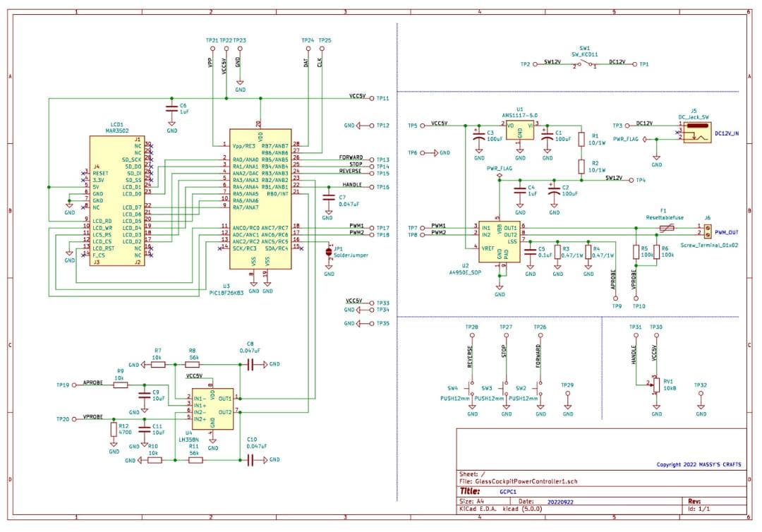Select test point TP11 on the VCC5V net
This screenshot has height=532, width=762.
(371, 99)
